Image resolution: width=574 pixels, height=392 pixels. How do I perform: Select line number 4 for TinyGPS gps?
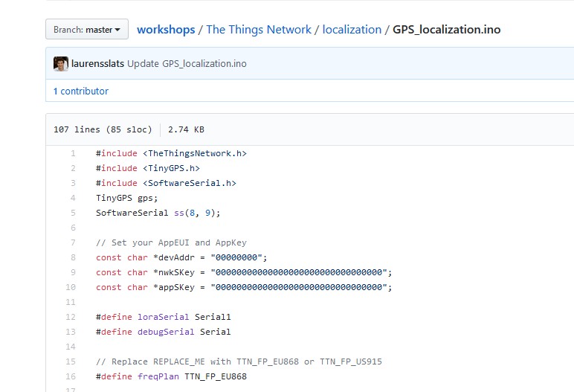(73, 198)
